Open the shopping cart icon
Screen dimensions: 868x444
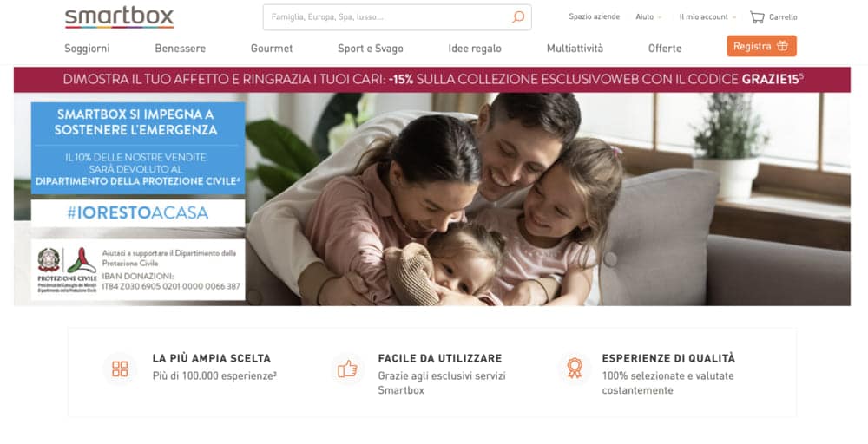click(757, 17)
